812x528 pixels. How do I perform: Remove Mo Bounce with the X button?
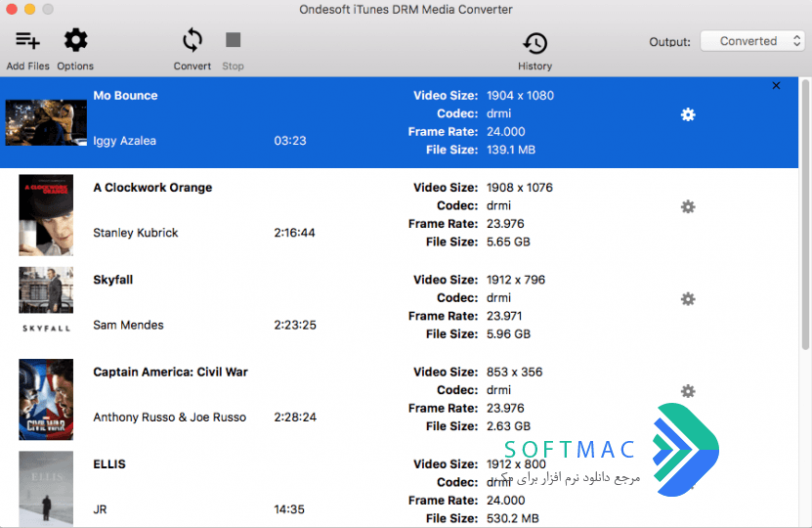point(776,85)
